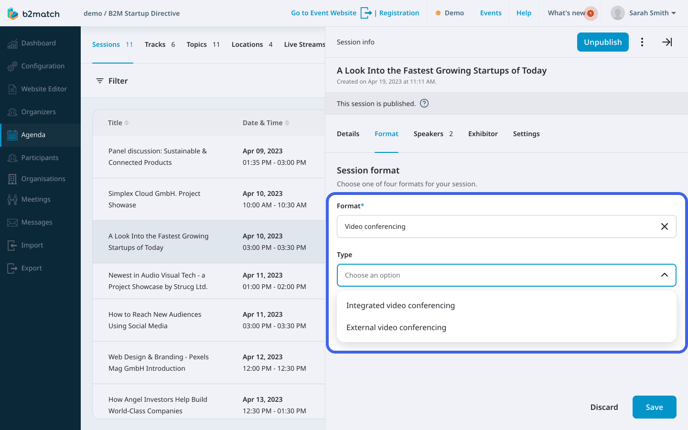Choose Integrated video conferencing option
This screenshot has width=688, height=430.
400,305
